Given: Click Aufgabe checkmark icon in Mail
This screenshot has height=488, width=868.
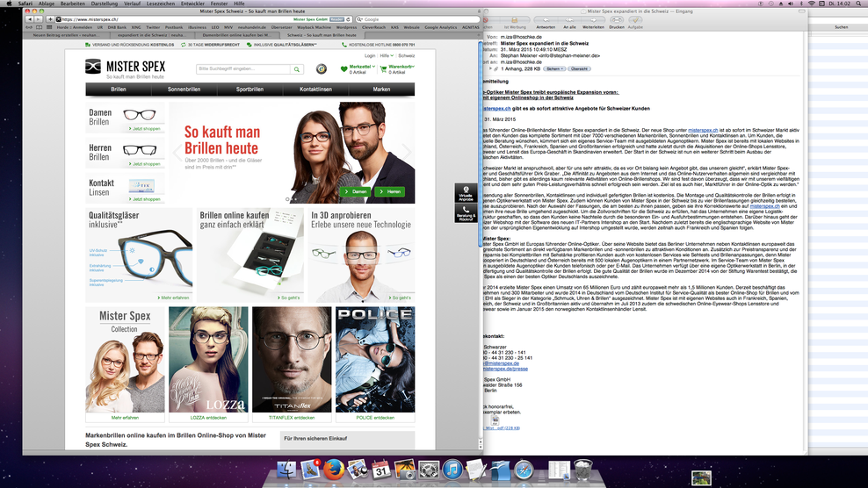Looking at the screenshot, I should point(635,22).
